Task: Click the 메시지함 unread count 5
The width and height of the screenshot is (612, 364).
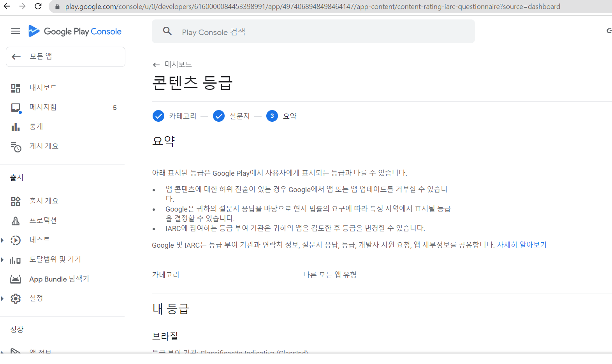Action: pos(115,108)
